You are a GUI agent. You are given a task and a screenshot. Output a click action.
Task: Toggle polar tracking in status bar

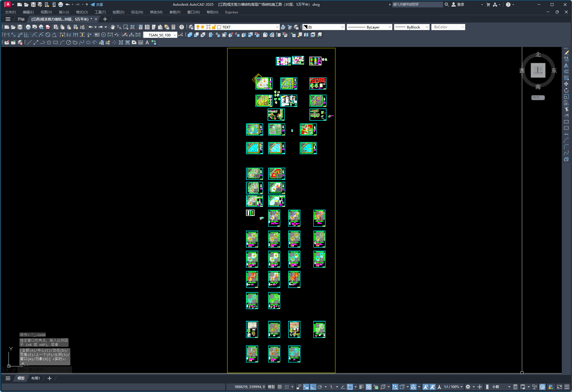point(320,387)
